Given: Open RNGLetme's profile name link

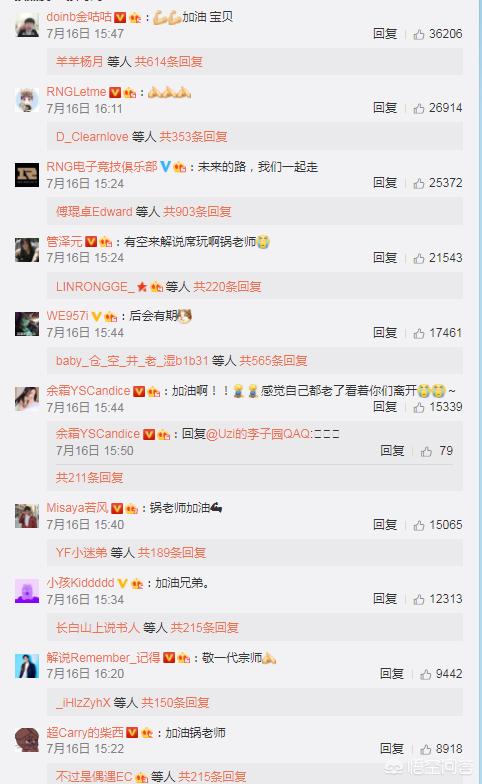Looking at the screenshot, I should [x=76, y=92].
